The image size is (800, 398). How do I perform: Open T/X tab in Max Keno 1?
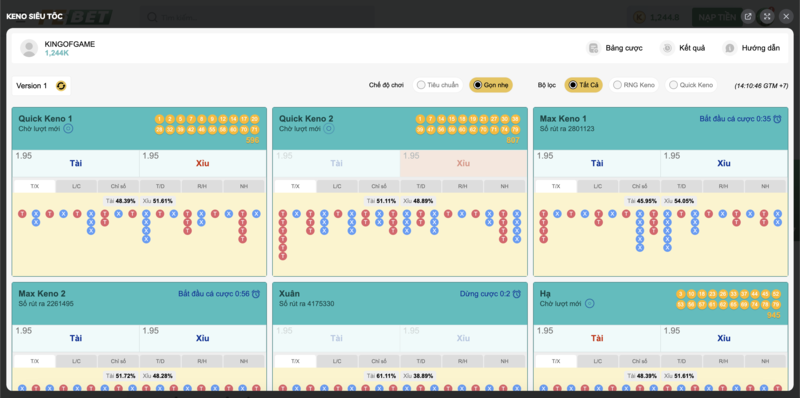point(556,187)
